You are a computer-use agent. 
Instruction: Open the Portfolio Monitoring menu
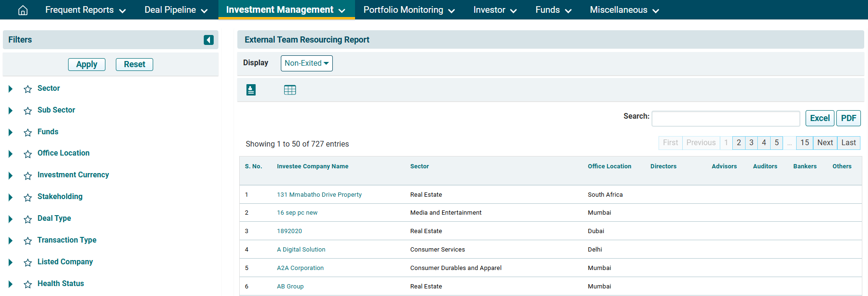(408, 10)
